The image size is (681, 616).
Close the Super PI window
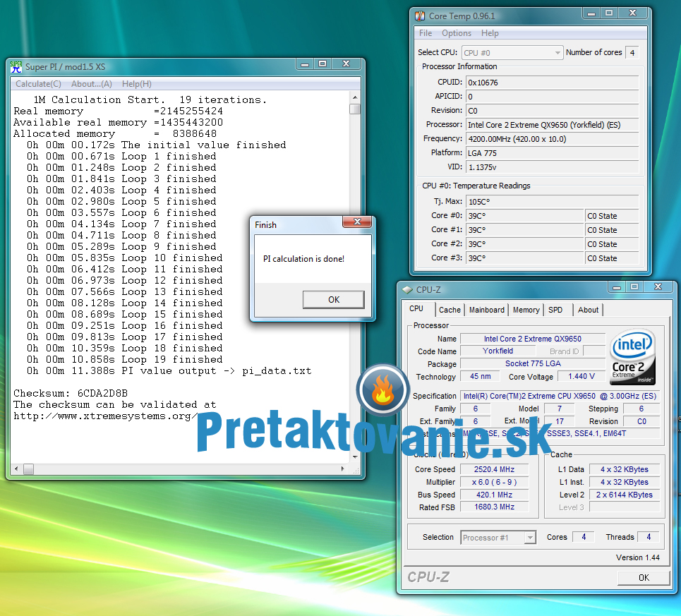346,64
